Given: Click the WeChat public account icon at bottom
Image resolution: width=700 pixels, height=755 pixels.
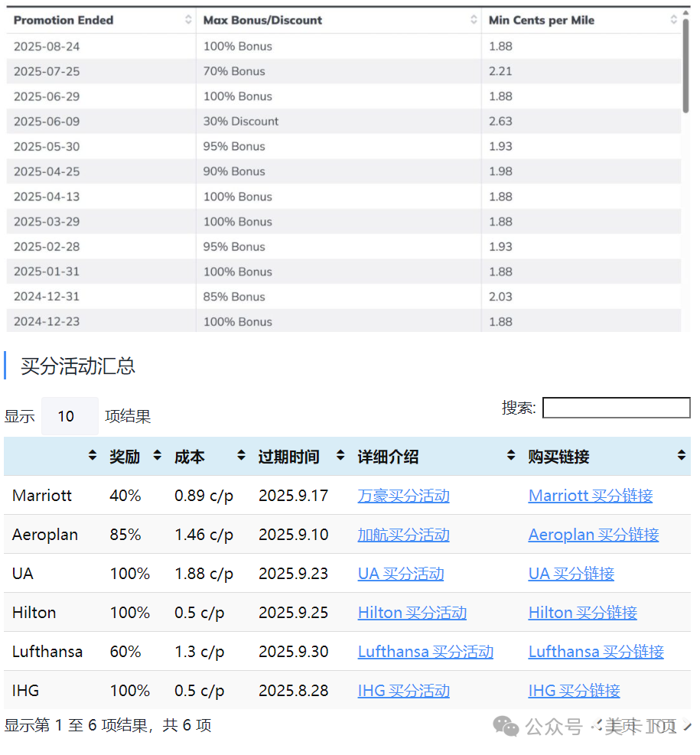Looking at the screenshot, I should 505,725.
